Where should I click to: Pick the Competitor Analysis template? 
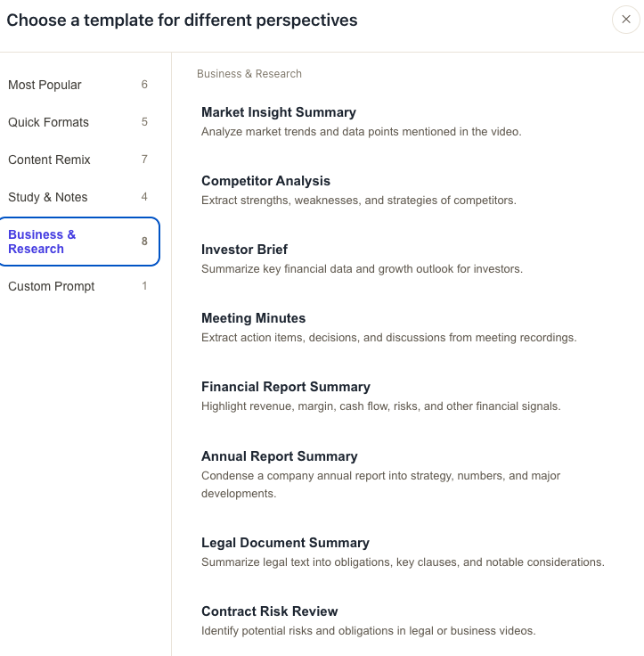(408, 190)
